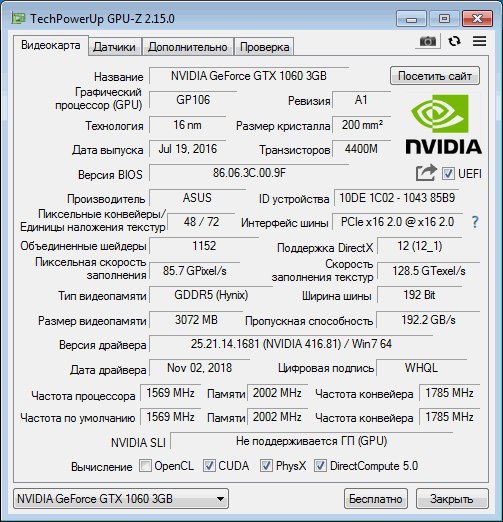The width and height of the screenshot is (503, 522).
Task: Close the window with the red X
Action: pos(477,18)
